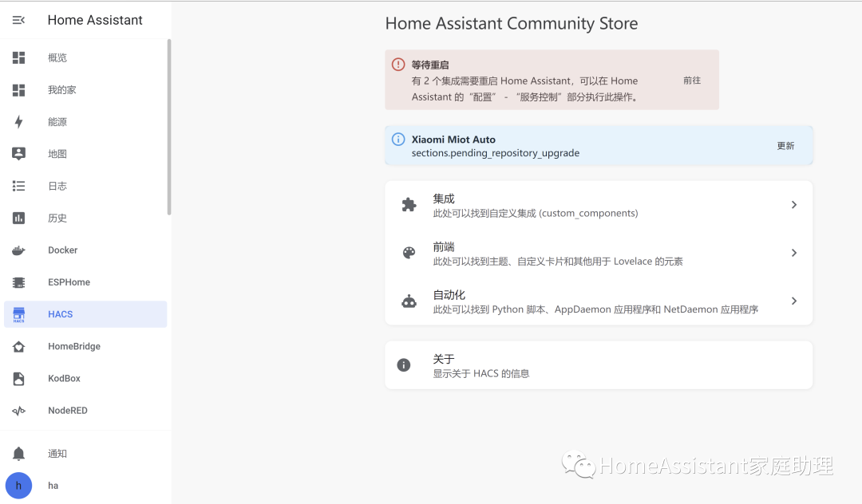Open 历史 in the sidebar
The image size is (862, 504).
click(x=85, y=218)
